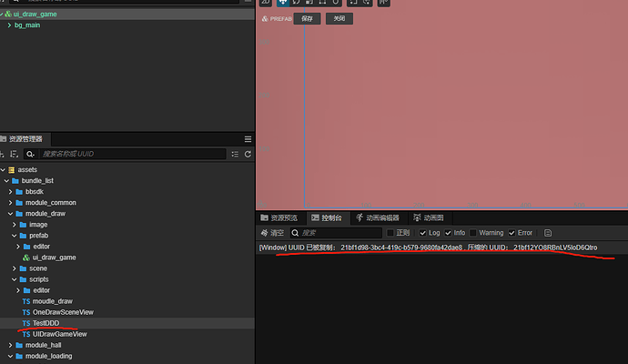
Task: Click the assets database root icon
Action: (x=11, y=170)
